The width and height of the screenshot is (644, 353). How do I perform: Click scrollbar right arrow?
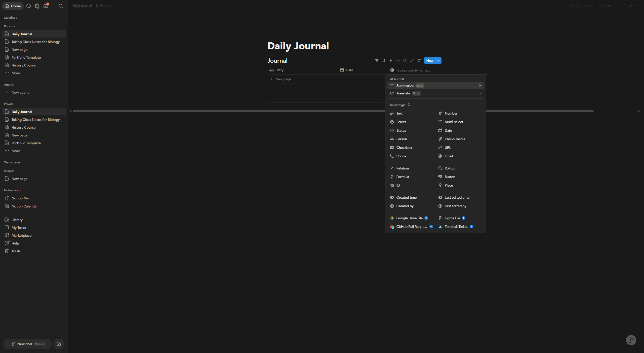(x=638, y=111)
